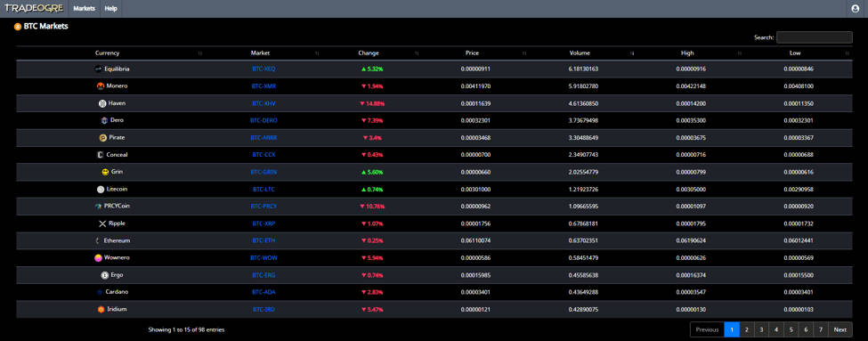This screenshot has height=341, width=868.
Task: Focus the Search input field
Action: tap(815, 37)
